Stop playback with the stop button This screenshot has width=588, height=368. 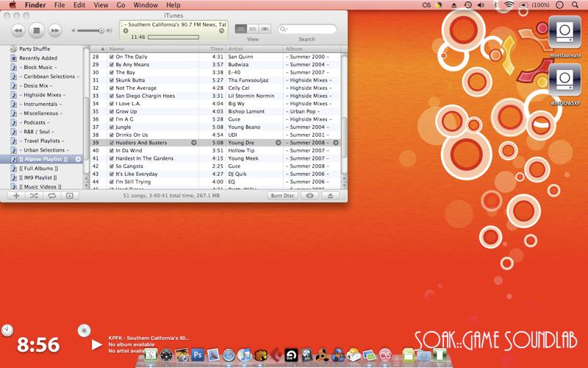click(x=37, y=30)
